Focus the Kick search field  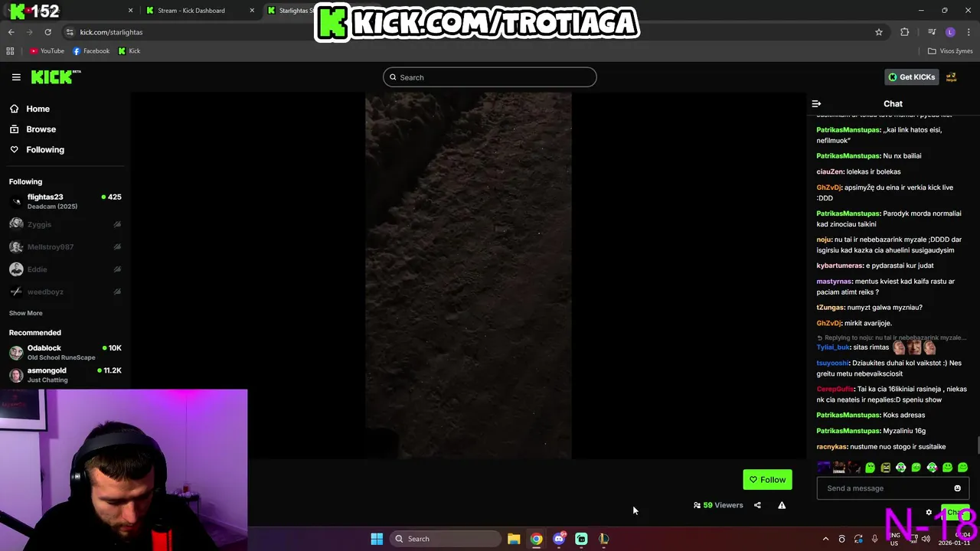click(x=490, y=77)
